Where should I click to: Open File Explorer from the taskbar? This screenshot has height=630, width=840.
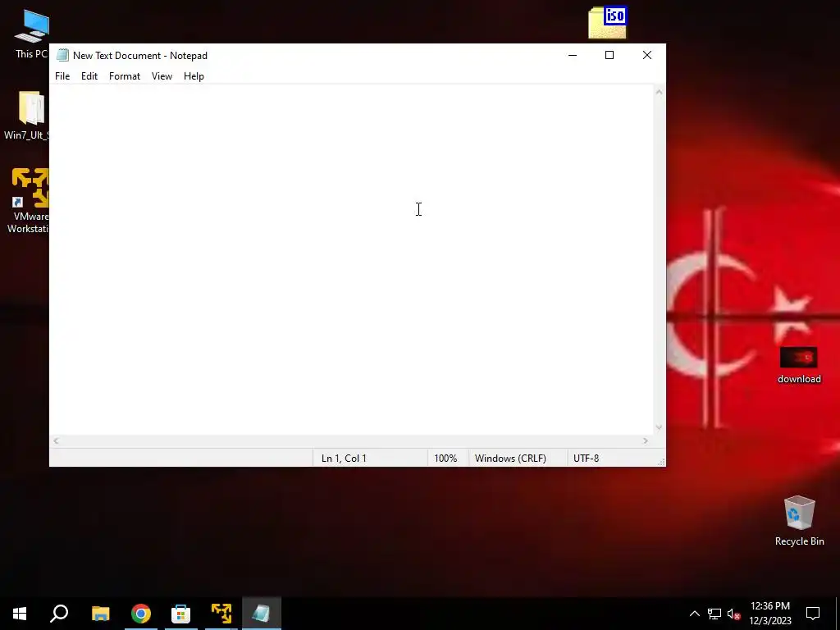pyautogui.click(x=100, y=614)
